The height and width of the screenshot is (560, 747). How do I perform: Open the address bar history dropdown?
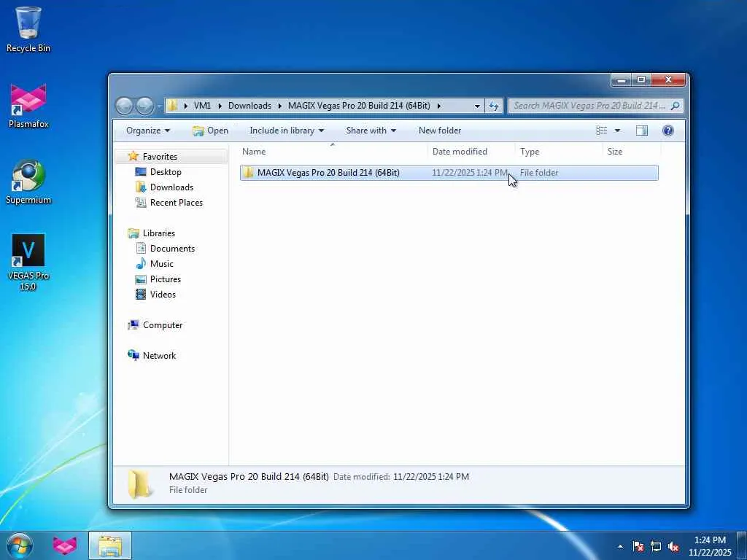tap(477, 106)
